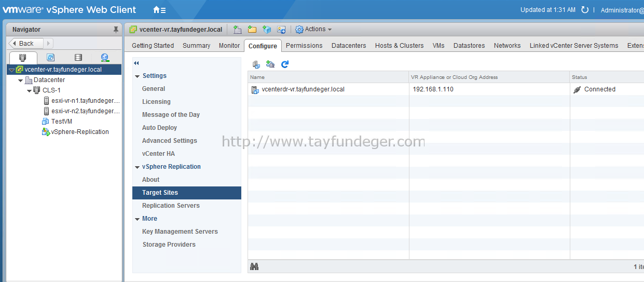Open the Datastores tab
The image size is (644, 282).
pyautogui.click(x=469, y=46)
